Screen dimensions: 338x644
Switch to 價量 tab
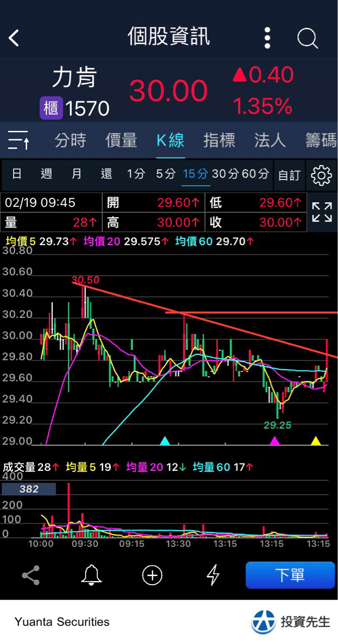point(121,140)
